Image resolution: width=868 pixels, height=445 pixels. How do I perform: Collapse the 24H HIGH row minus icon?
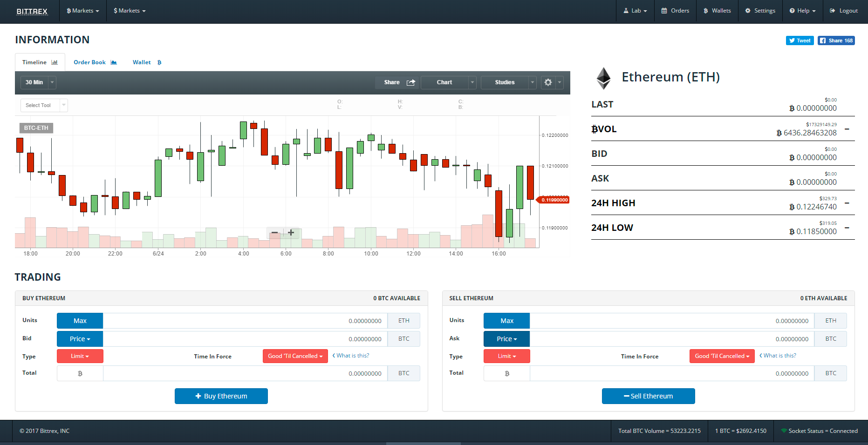point(847,203)
